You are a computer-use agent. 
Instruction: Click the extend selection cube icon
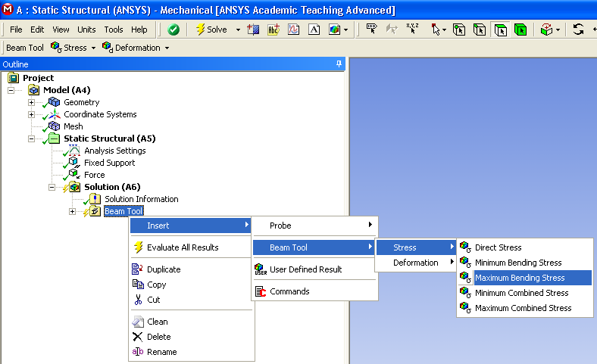point(547,30)
